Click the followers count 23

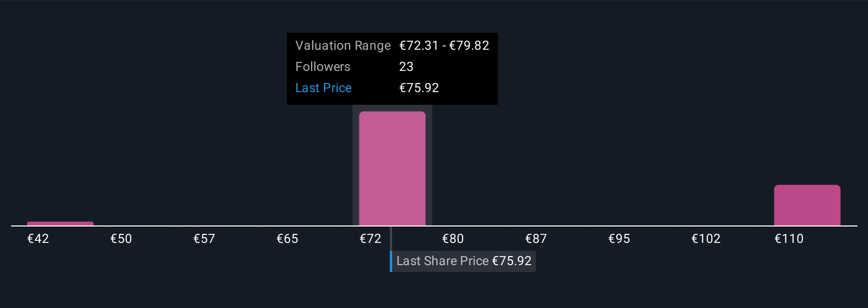pyautogui.click(x=406, y=67)
